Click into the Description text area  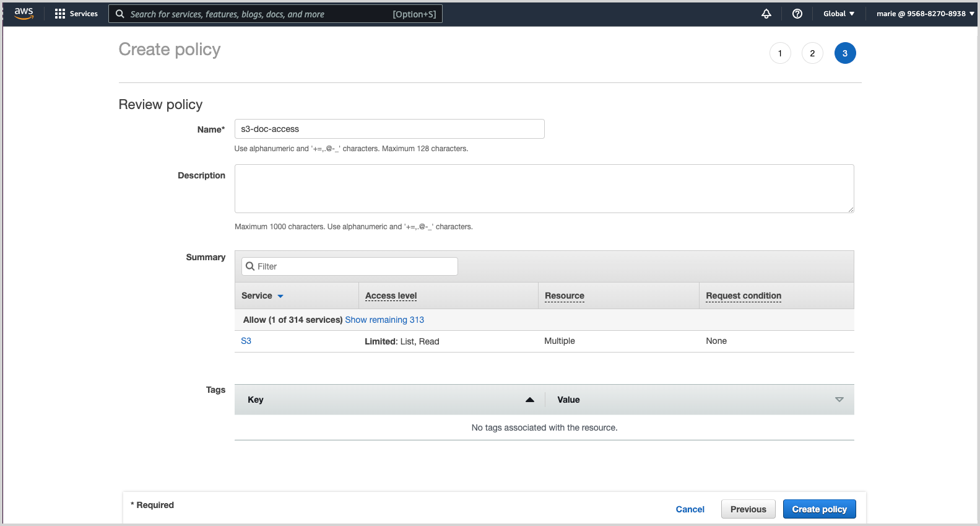[544, 188]
